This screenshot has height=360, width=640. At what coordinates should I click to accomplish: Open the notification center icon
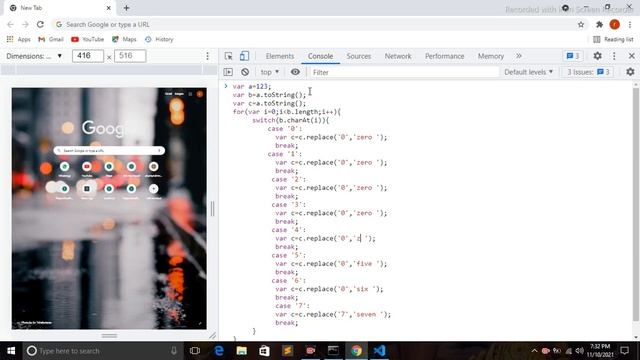[x=624, y=351]
